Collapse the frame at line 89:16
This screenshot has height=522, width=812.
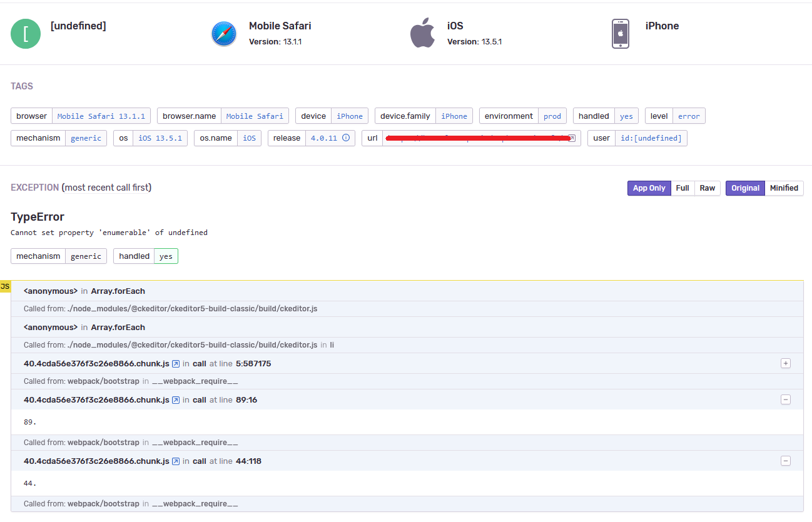[785, 399]
